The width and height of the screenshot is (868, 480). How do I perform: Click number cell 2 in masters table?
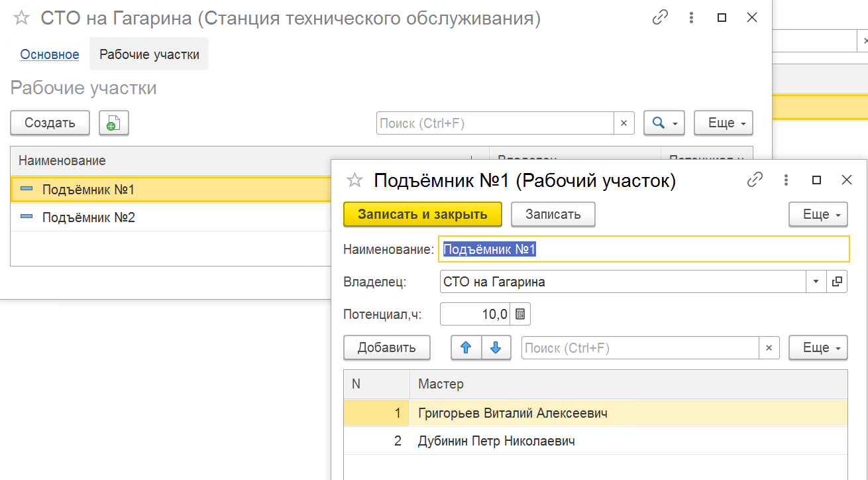point(377,441)
